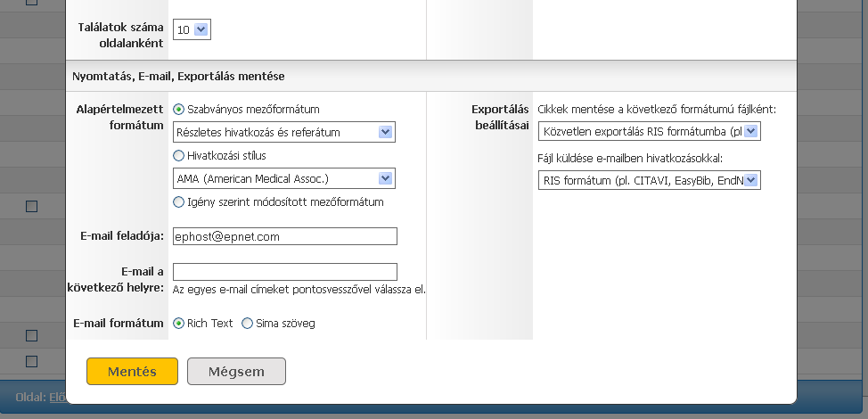868x419 pixels.
Task: Follow the Elő page link after Oldal:
Action: pos(58,397)
